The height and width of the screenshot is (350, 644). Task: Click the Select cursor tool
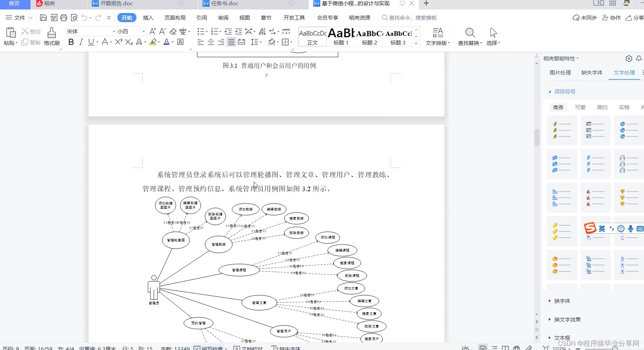[x=493, y=33]
